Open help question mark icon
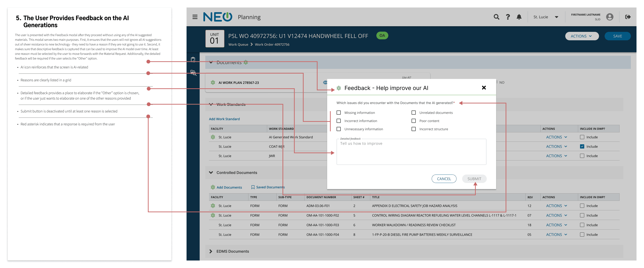Image resolution: width=644 pixels, height=268 pixels. point(508,17)
